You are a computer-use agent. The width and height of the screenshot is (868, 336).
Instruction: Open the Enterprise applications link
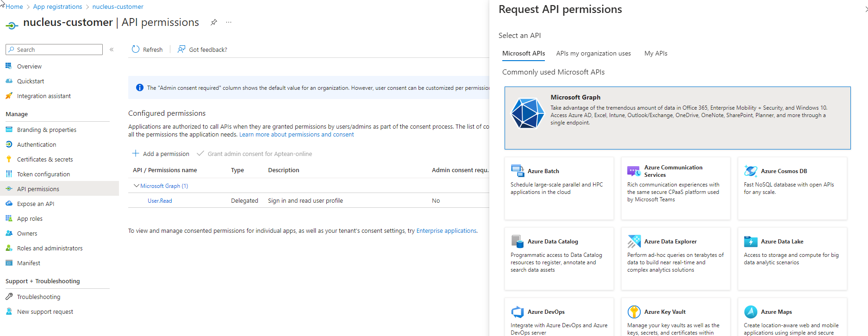point(446,230)
